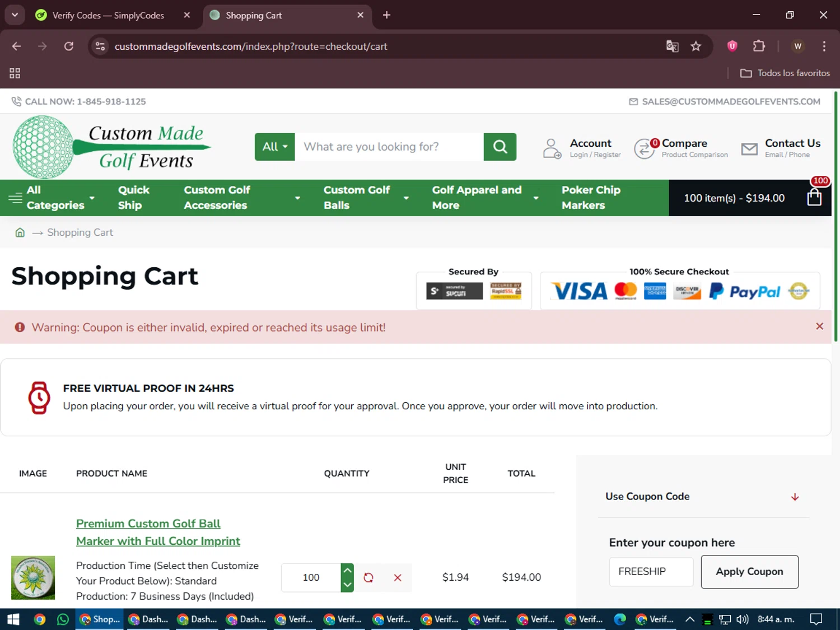Click the coupon code input field
840x630 pixels.
click(x=651, y=572)
